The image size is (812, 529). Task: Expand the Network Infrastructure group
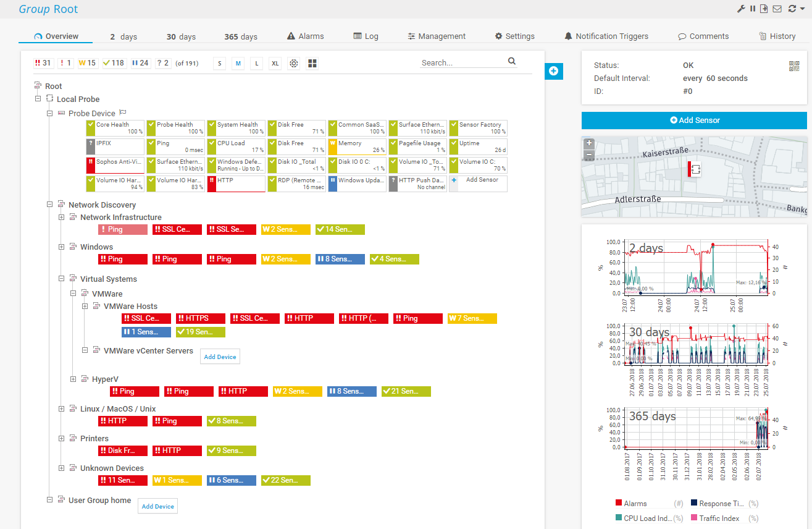point(62,218)
